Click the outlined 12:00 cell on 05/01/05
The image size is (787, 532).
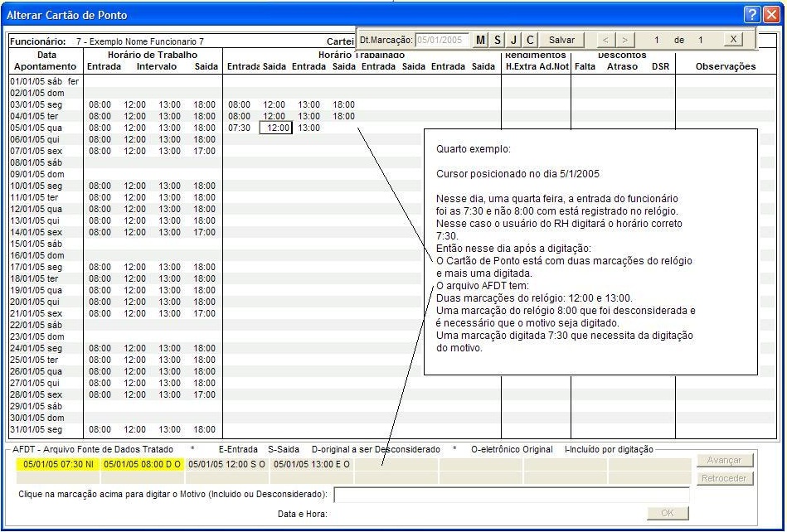[x=276, y=128]
